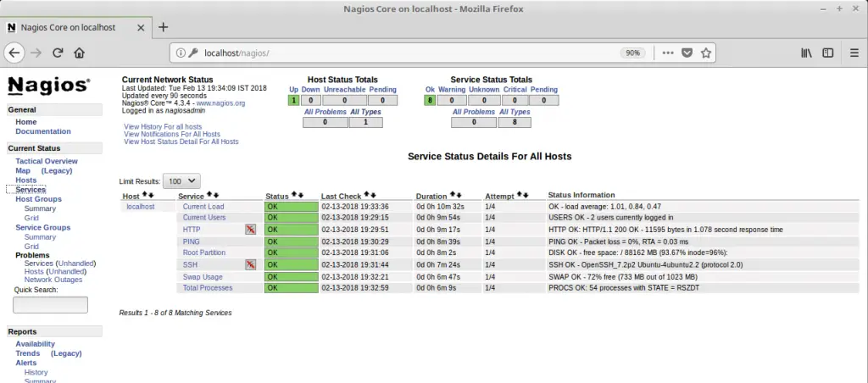Open a new tab with plus button
The image size is (868, 383).
(x=164, y=27)
